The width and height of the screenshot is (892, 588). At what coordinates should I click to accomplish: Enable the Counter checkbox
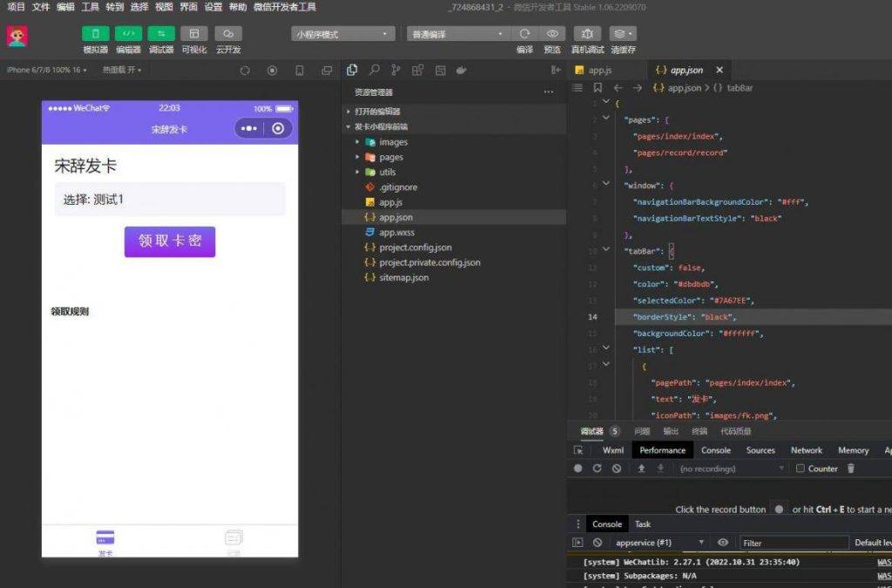[801, 469]
